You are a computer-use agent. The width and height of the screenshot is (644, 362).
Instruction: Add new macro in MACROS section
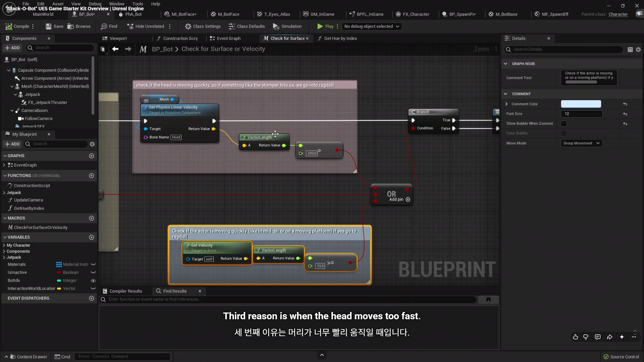click(92, 218)
